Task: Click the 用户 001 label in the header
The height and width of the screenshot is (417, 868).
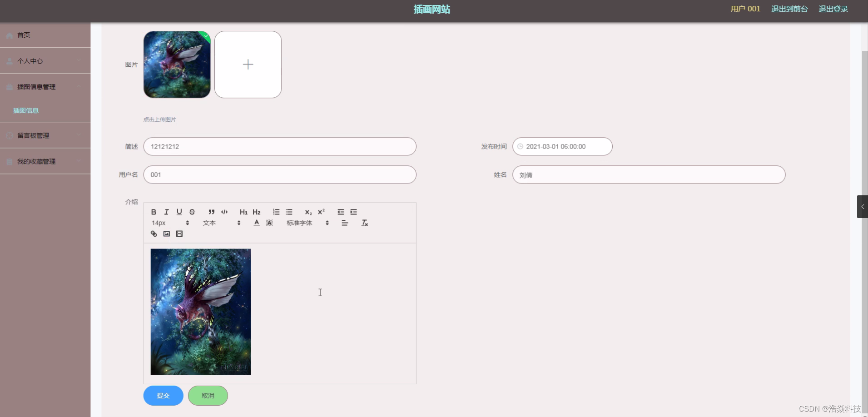Action: [745, 9]
